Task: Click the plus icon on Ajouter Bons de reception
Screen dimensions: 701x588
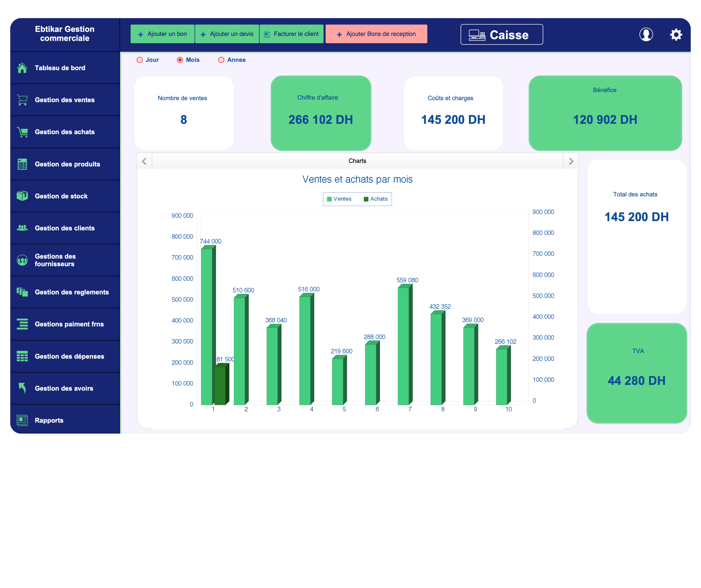Action: (x=339, y=34)
